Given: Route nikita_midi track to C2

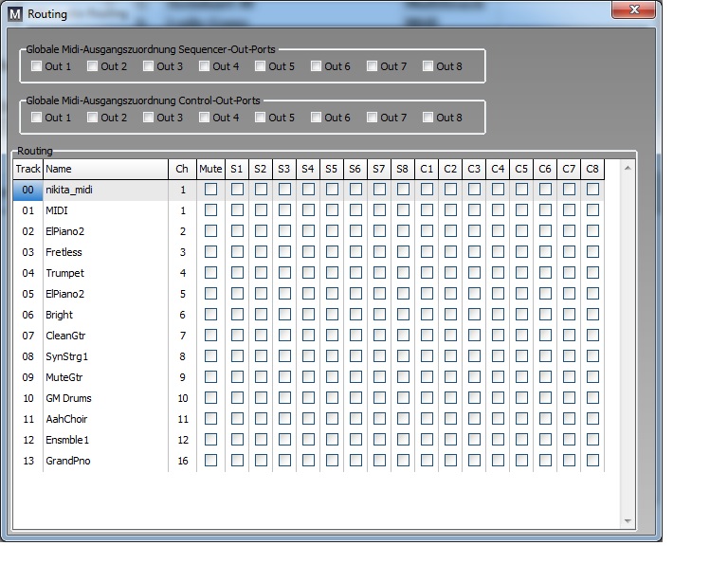Looking at the screenshot, I should pos(450,190).
